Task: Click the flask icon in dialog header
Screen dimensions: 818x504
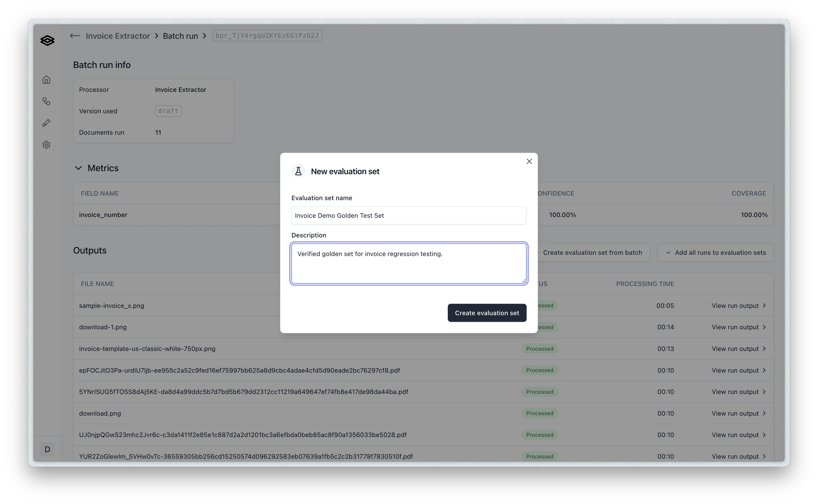Action: [x=298, y=171]
